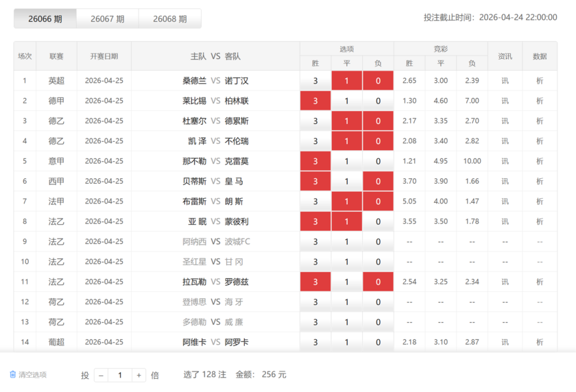Image resolution: width=576 pixels, height=392 pixels.
Task: Click loss odds 10.00 for 那不勒 match
Action: 472,161
